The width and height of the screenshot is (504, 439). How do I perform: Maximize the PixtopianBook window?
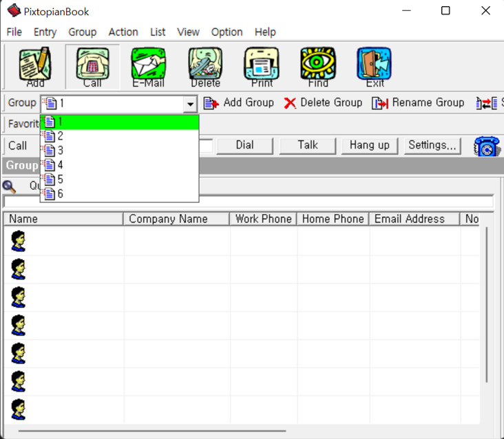click(445, 10)
